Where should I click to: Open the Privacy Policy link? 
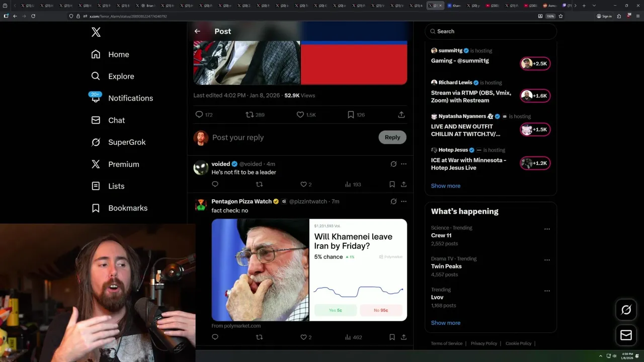coord(484,343)
